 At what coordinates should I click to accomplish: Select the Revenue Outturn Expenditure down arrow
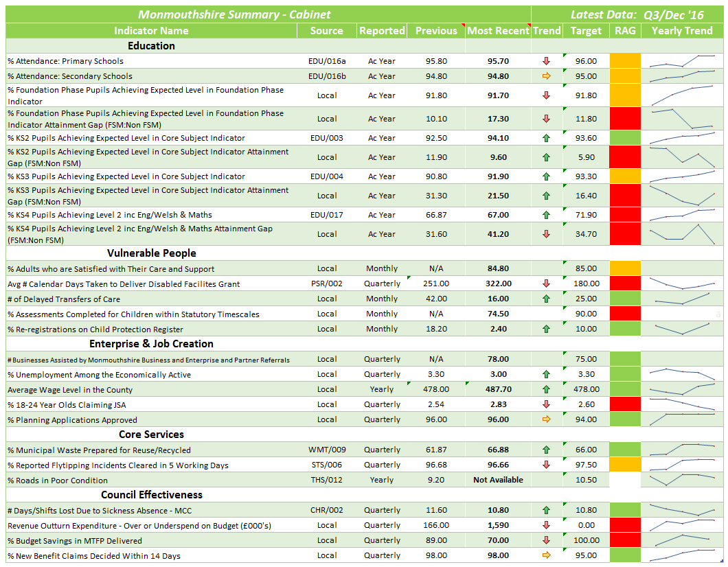pos(547,525)
